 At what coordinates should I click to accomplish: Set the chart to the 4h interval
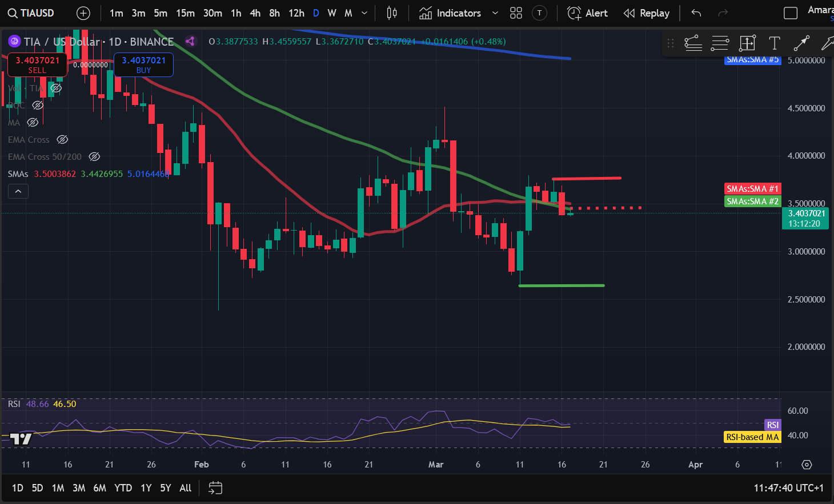pyautogui.click(x=255, y=13)
